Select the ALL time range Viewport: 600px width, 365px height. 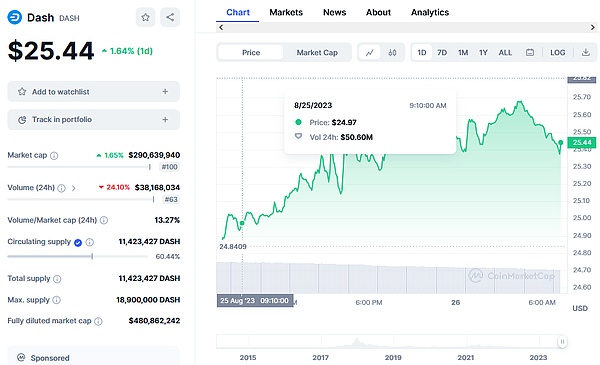click(x=505, y=52)
